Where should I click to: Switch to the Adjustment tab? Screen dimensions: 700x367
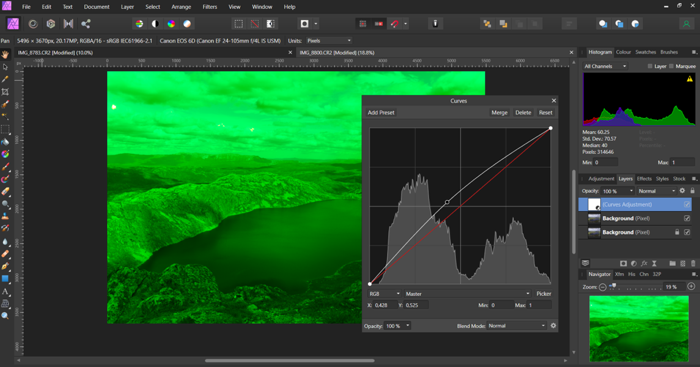(601, 179)
